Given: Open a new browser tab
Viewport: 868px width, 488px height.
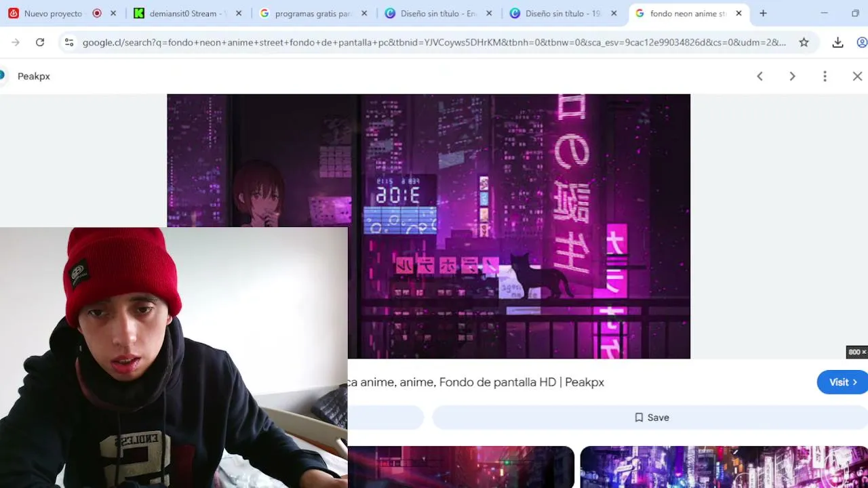Looking at the screenshot, I should (763, 14).
